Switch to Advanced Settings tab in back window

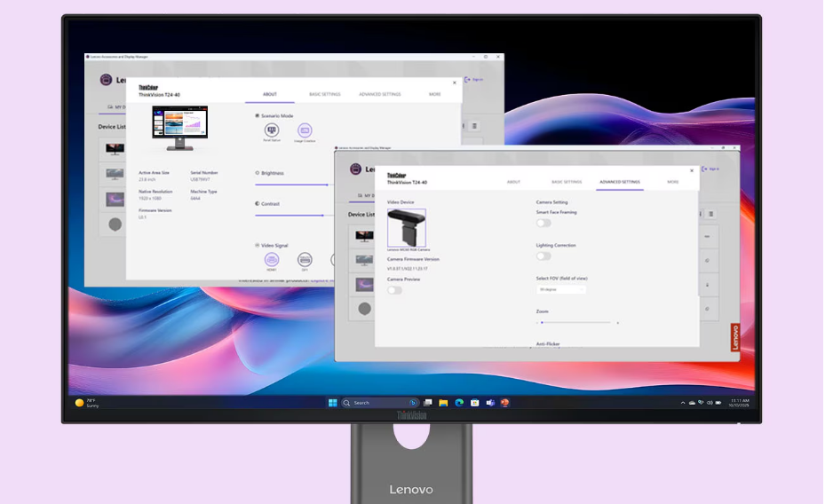[x=380, y=94]
